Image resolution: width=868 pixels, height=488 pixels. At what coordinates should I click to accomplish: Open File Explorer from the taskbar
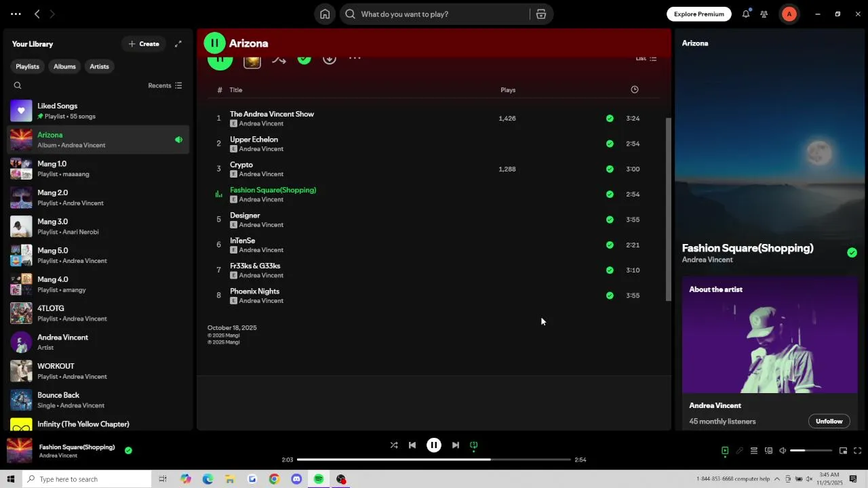pyautogui.click(x=230, y=479)
